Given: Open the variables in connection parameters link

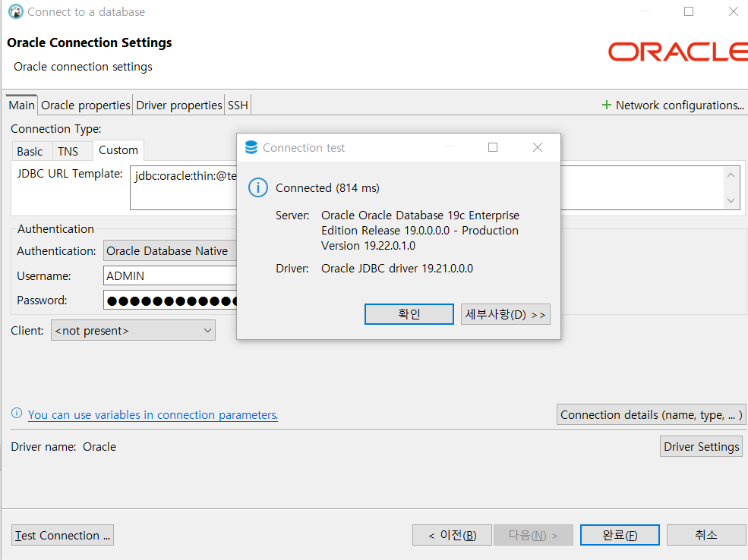Looking at the screenshot, I should click(153, 414).
